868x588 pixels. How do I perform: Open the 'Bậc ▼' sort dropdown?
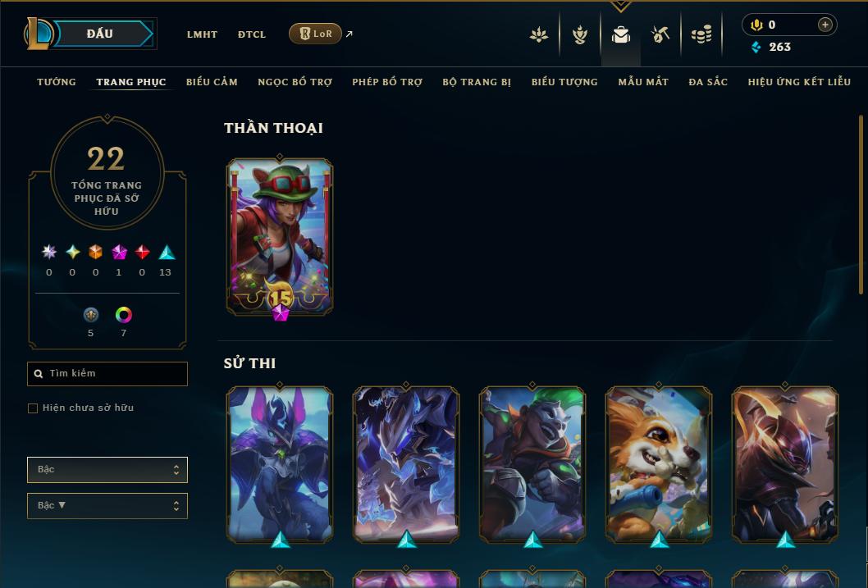tap(107, 505)
